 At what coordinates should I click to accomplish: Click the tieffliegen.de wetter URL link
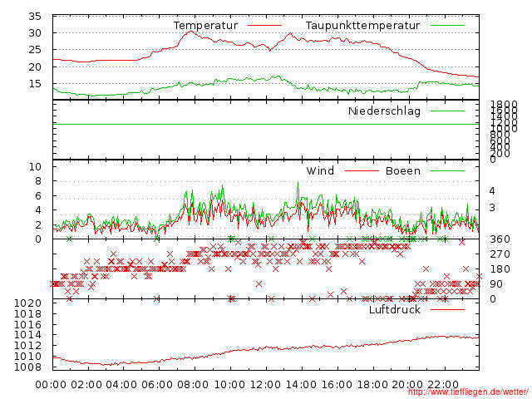tap(468, 392)
